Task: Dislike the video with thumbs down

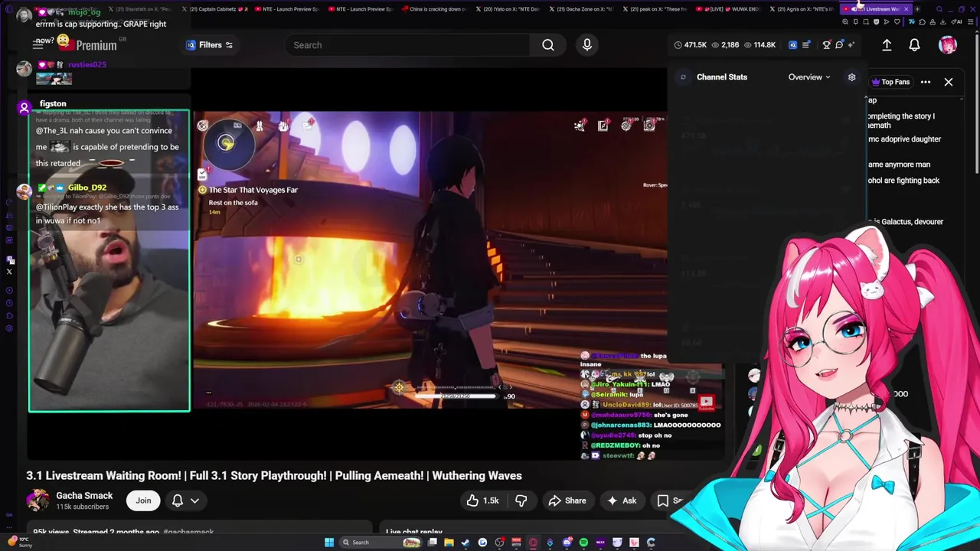Action: click(521, 500)
